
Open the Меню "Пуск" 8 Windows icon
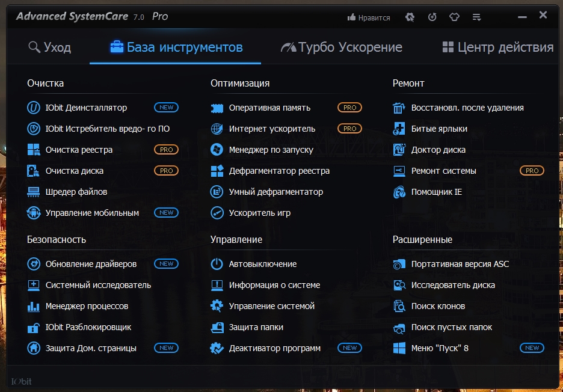(399, 349)
